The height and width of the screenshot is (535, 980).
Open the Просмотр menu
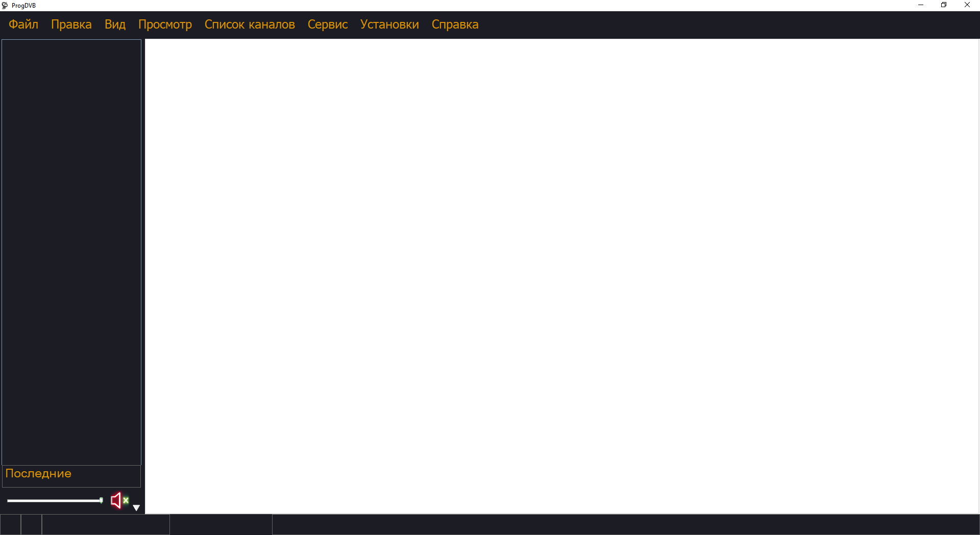(x=165, y=24)
